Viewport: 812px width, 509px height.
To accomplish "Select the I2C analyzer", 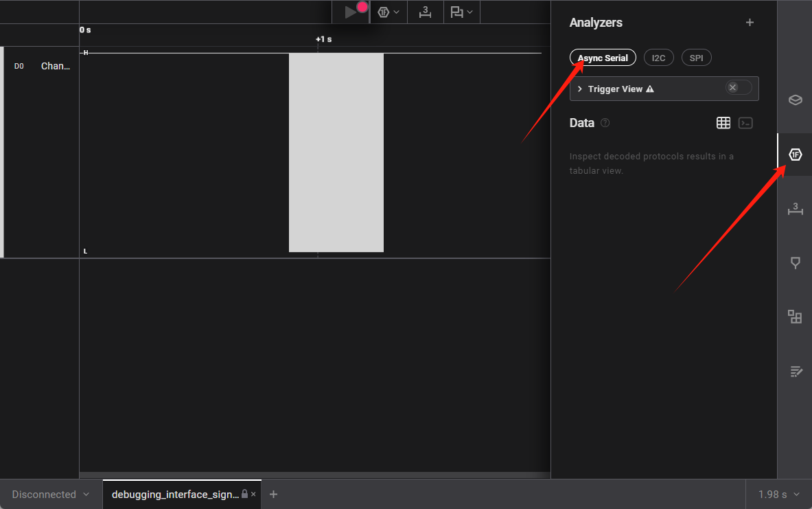I will click(658, 58).
